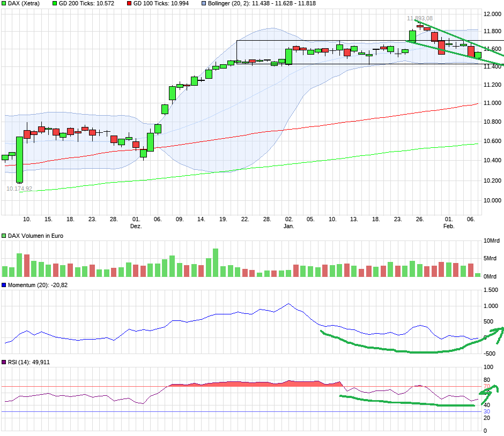Click the 'DAX (Xetra)' legend label
The image size is (504, 436).
tap(24, 4)
